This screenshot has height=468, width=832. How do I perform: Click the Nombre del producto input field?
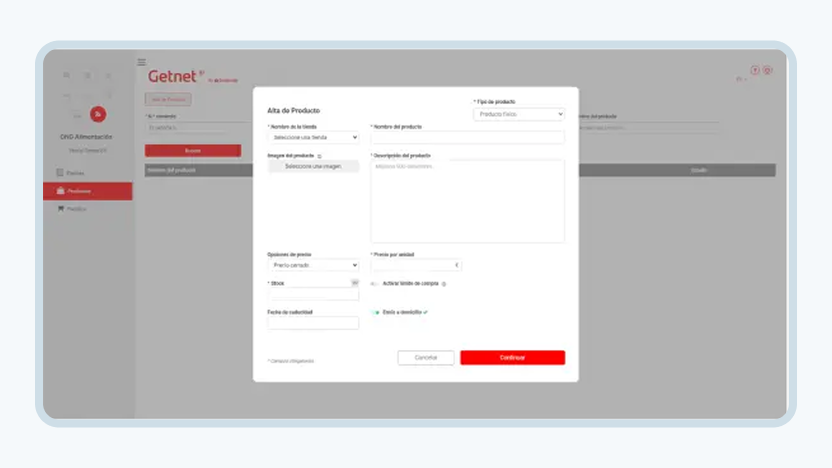(x=467, y=137)
